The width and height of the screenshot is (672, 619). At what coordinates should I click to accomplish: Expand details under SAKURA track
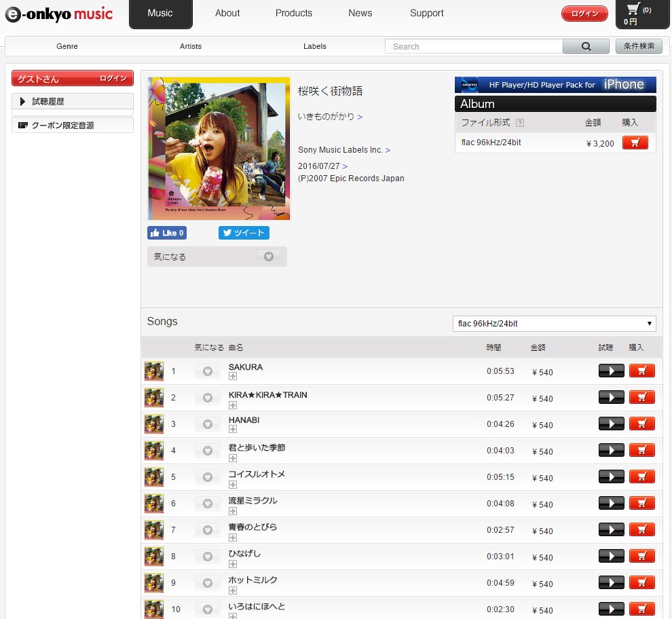pos(233,377)
